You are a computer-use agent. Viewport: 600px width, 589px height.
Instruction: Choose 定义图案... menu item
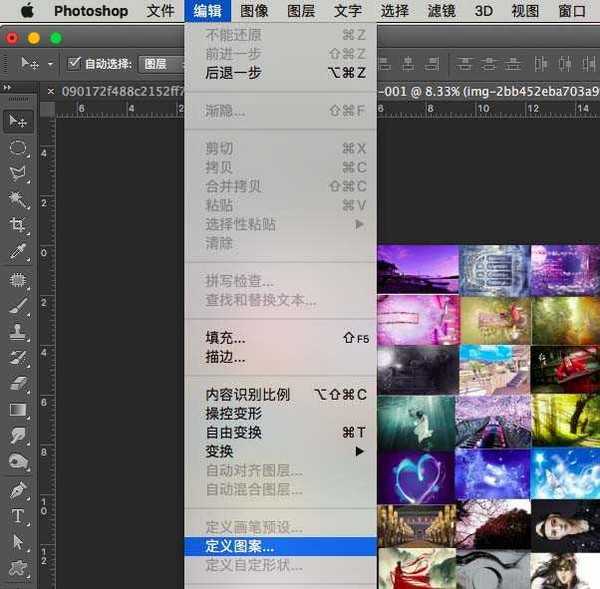coord(280,546)
